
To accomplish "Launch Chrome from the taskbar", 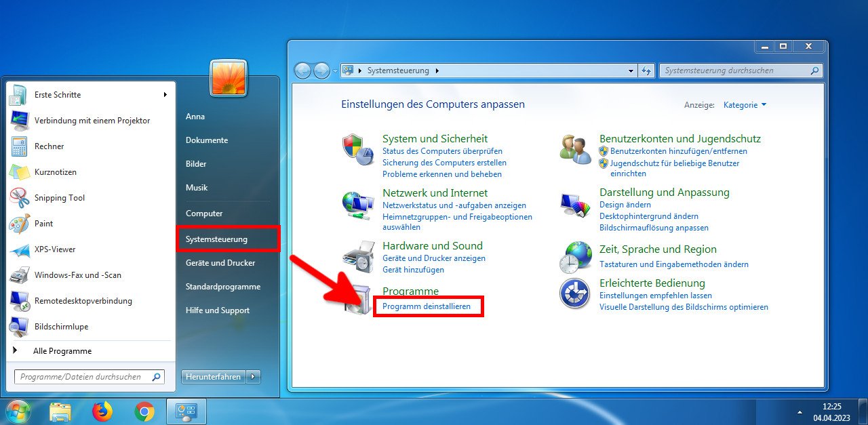I will [x=144, y=411].
